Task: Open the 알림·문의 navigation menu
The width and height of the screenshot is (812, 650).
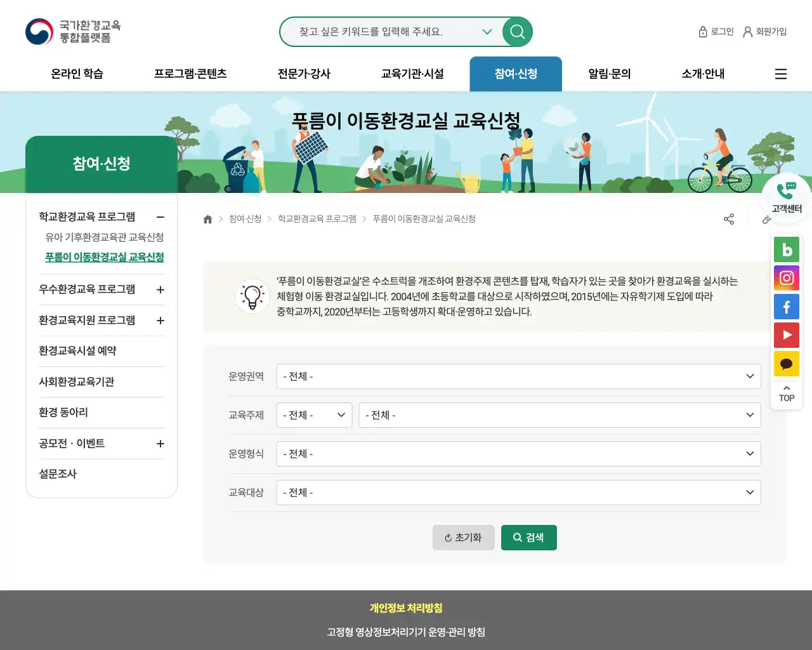Action: point(608,74)
